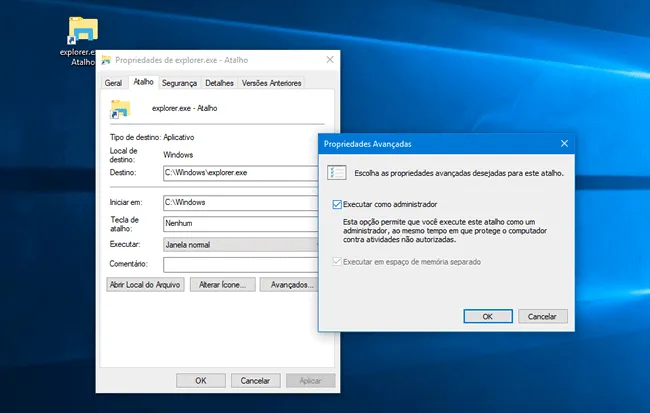Close the Propriedades Avançadas dialog
The width and height of the screenshot is (650, 413).
point(565,144)
